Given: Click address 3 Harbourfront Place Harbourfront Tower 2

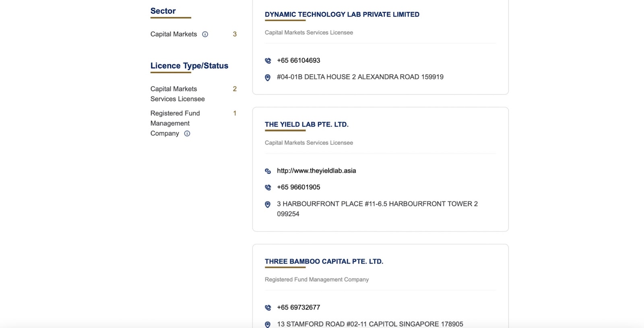Looking at the screenshot, I should pyautogui.click(x=377, y=209).
